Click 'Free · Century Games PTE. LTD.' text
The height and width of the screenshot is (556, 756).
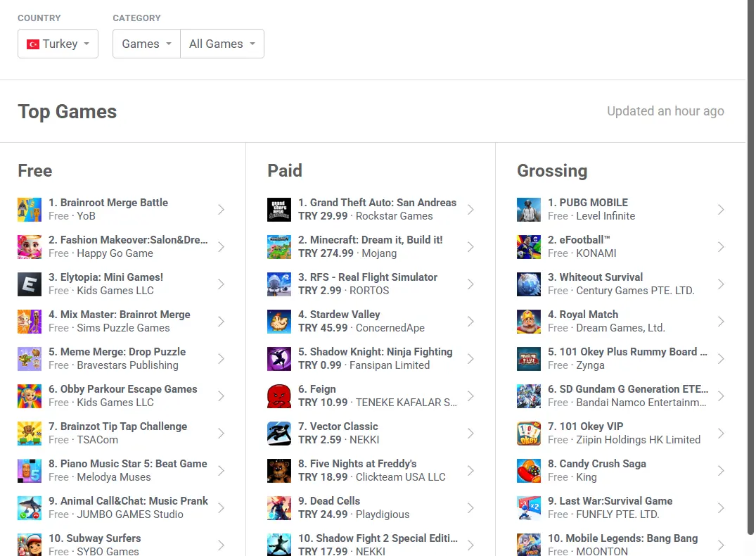(x=621, y=291)
